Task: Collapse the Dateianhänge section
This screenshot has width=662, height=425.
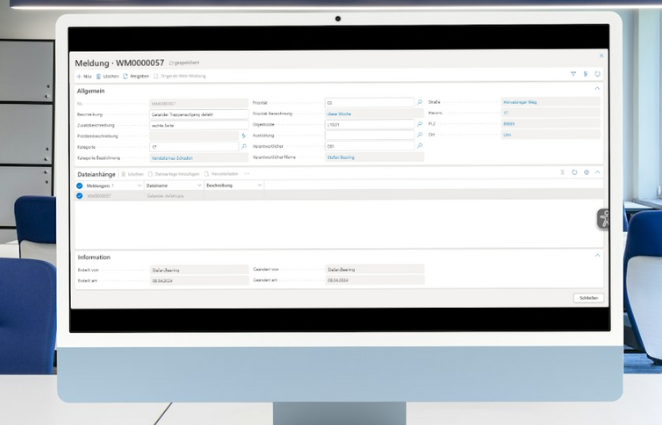Action: pyautogui.click(x=597, y=173)
